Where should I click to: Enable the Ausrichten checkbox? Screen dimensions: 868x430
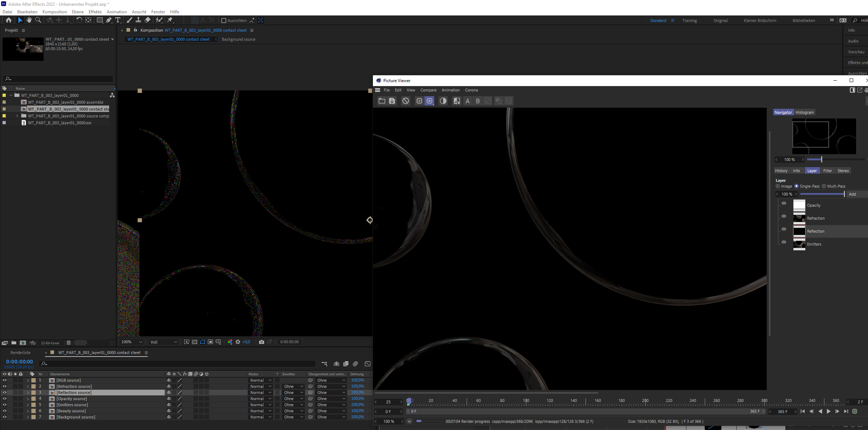[224, 21]
